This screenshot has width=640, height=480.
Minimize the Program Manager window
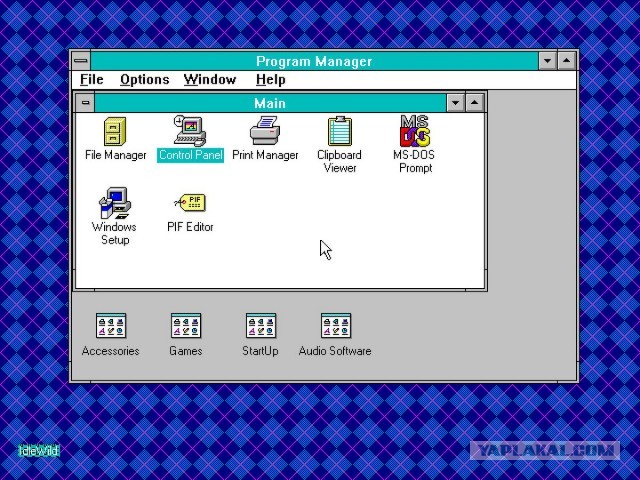coord(547,61)
